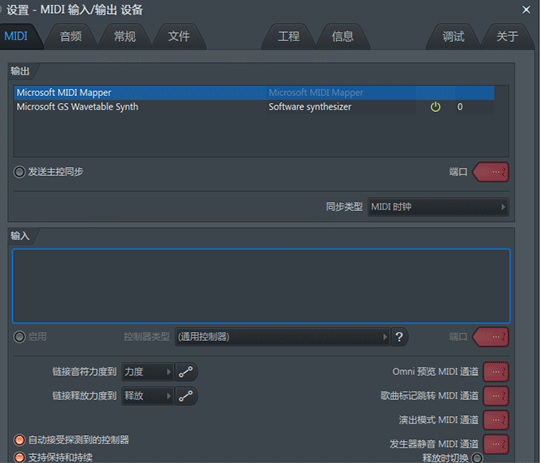This screenshot has width=540, height=463.
Task: Toggle the 释放时切换 radio button
Action: point(477,458)
